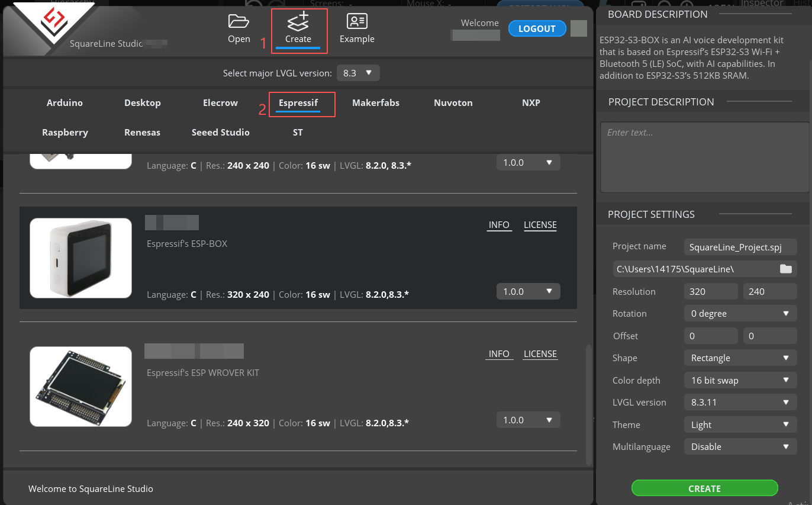812x505 pixels.
Task: Open the Example projects icon
Action: [357, 21]
